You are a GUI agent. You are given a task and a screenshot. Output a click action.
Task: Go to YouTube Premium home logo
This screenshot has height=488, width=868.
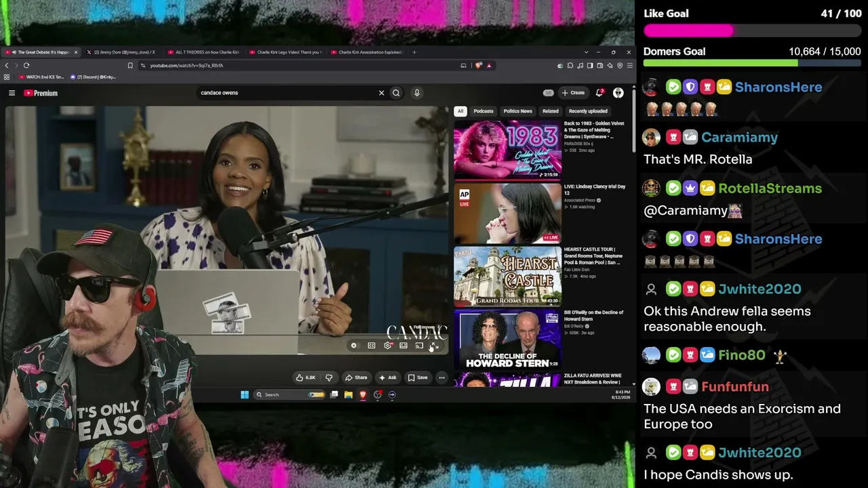(x=41, y=93)
